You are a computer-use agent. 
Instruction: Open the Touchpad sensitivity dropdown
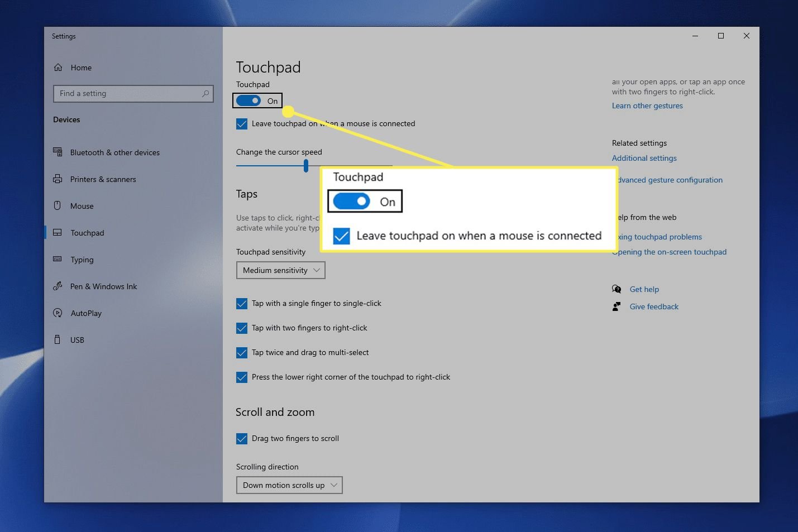point(280,270)
